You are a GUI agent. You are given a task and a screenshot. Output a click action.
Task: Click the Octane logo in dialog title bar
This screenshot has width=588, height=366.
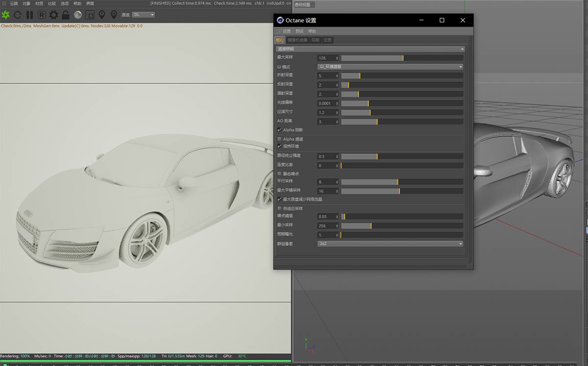(280, 20)
